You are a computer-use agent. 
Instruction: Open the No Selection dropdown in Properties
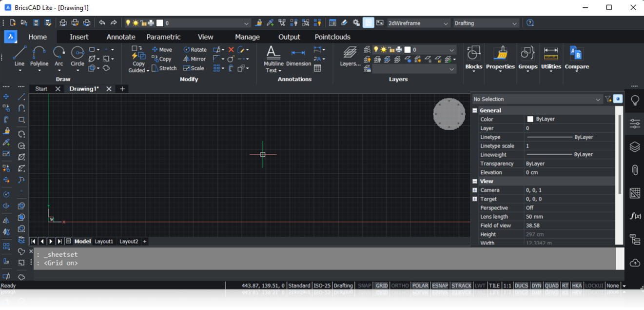[x=537, y=99]
